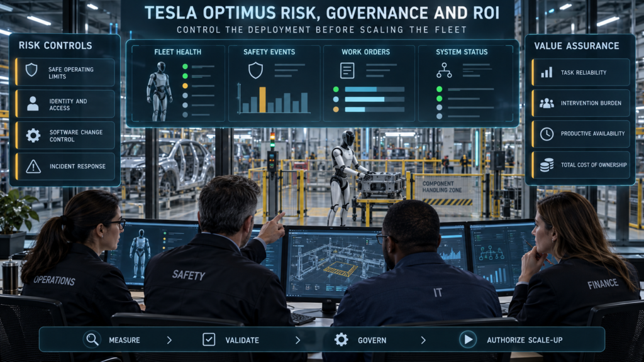Click the highlighted orange bar in Safety Events chart
Screen dimensions: 644x362
(262, 100)
